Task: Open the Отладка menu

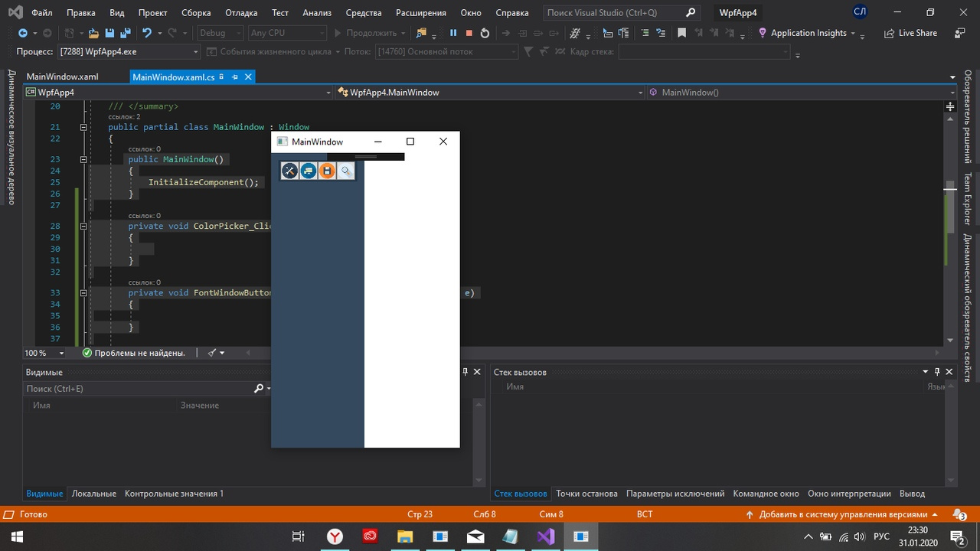Action: pos(242,13)
